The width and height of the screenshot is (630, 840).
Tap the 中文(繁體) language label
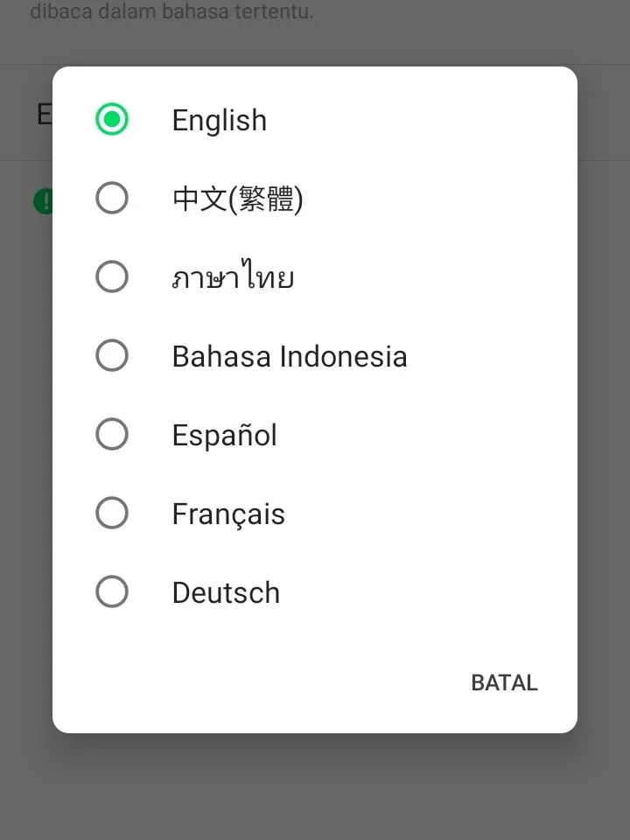[x=237, y=199]
